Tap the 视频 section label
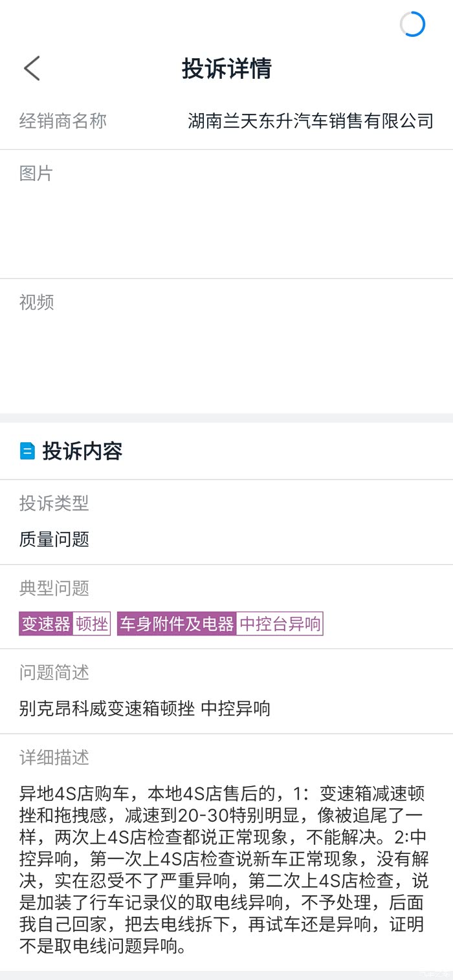The width and height of the screenshot is (453, 980). tap(36, 302)
